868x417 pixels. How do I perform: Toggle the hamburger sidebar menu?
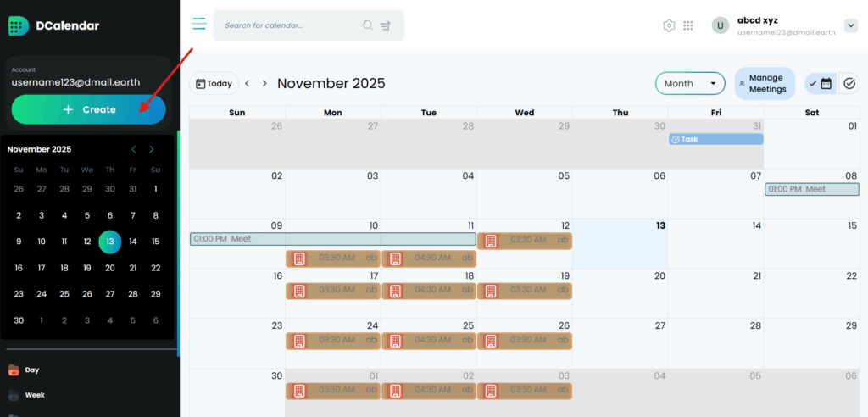coord(199,24)
